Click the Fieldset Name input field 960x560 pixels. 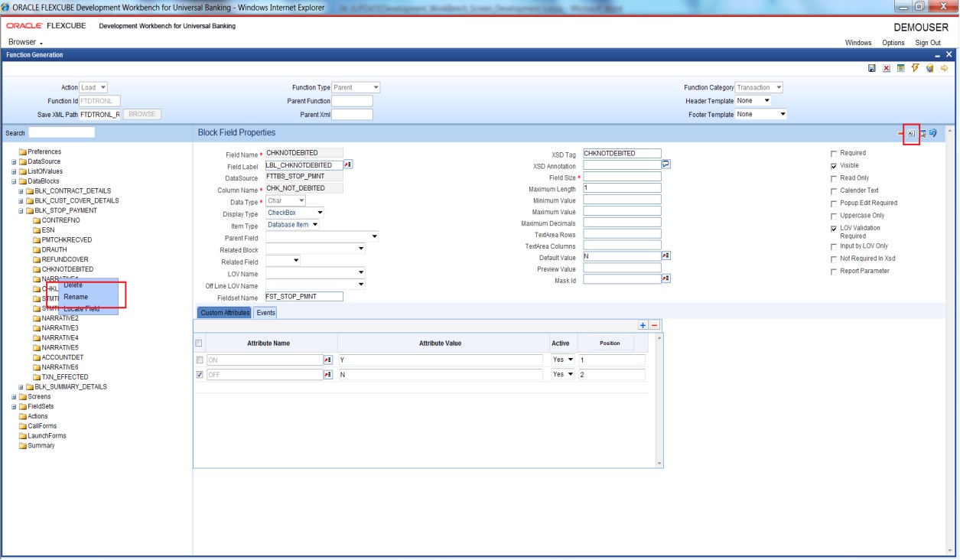click(304, 297)
